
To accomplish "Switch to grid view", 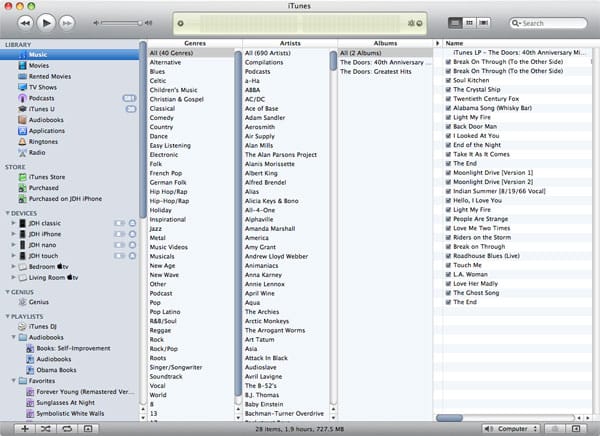I will (469, 23).
